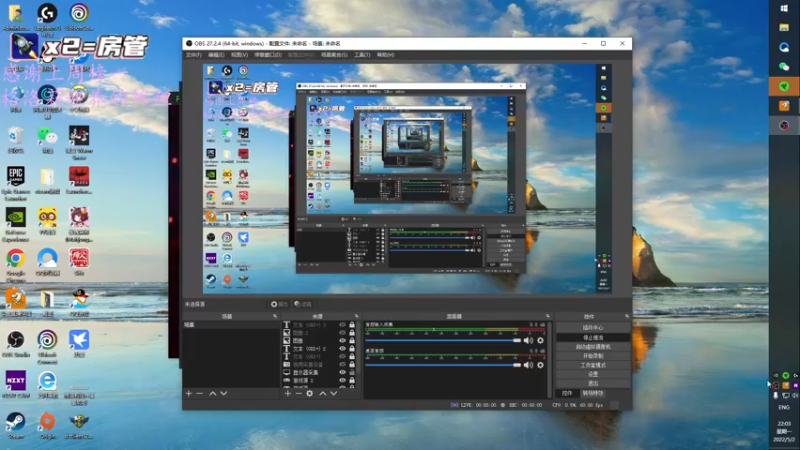
Task: Launch Google Chrome from the desktop
Action: (x=16, y=265)
